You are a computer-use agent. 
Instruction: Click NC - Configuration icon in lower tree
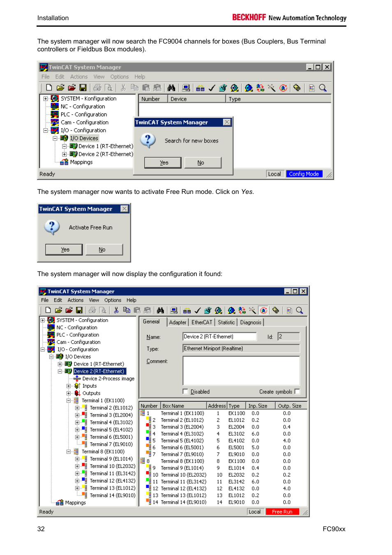tap(51, 328)
